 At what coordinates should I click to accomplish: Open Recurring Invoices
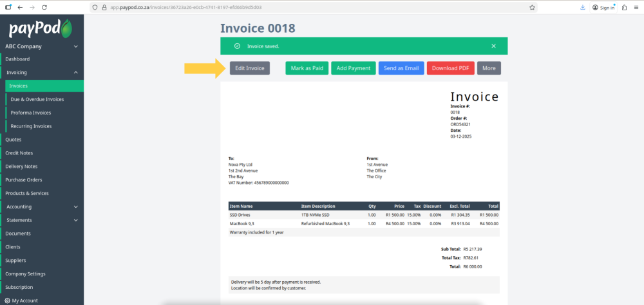point(31,126)
